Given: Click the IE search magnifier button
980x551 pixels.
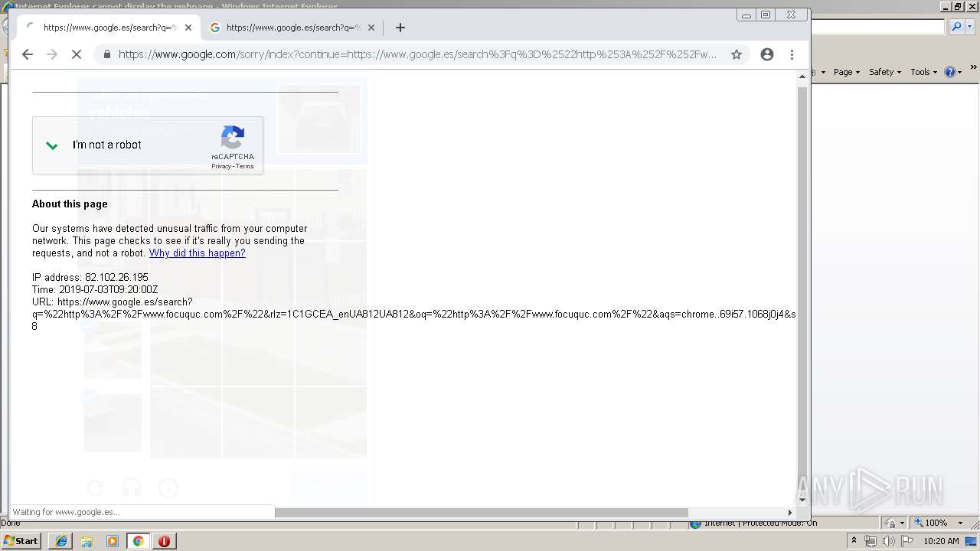Looking at the screenshot, I should [955, 27].
